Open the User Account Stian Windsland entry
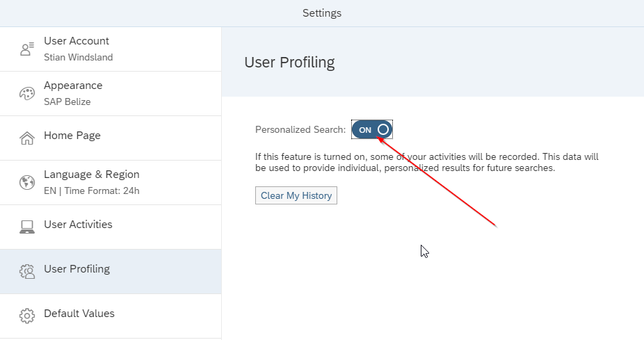 (111, 49)
